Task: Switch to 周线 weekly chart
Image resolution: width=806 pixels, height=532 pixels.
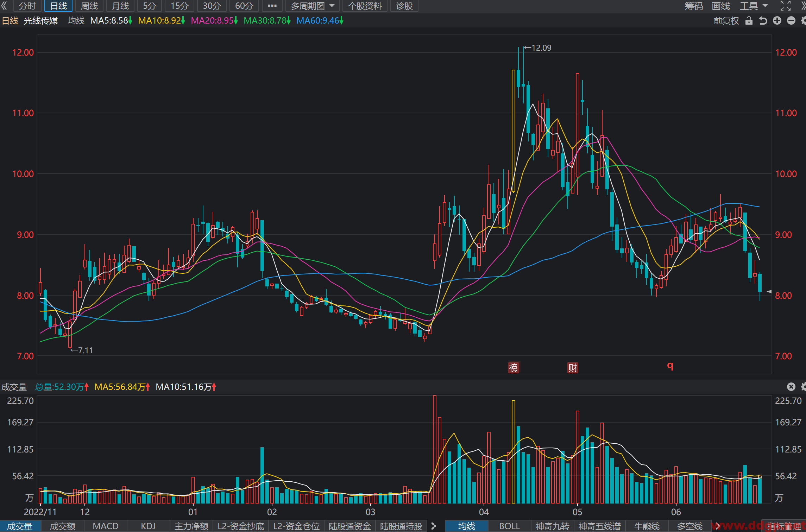Action: tap(89, 6)
